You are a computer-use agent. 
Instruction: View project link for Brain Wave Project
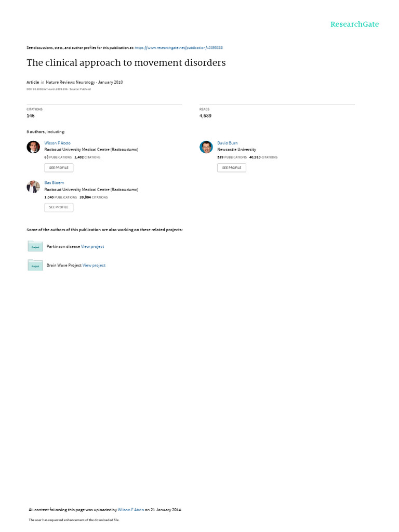pos(94,265)
